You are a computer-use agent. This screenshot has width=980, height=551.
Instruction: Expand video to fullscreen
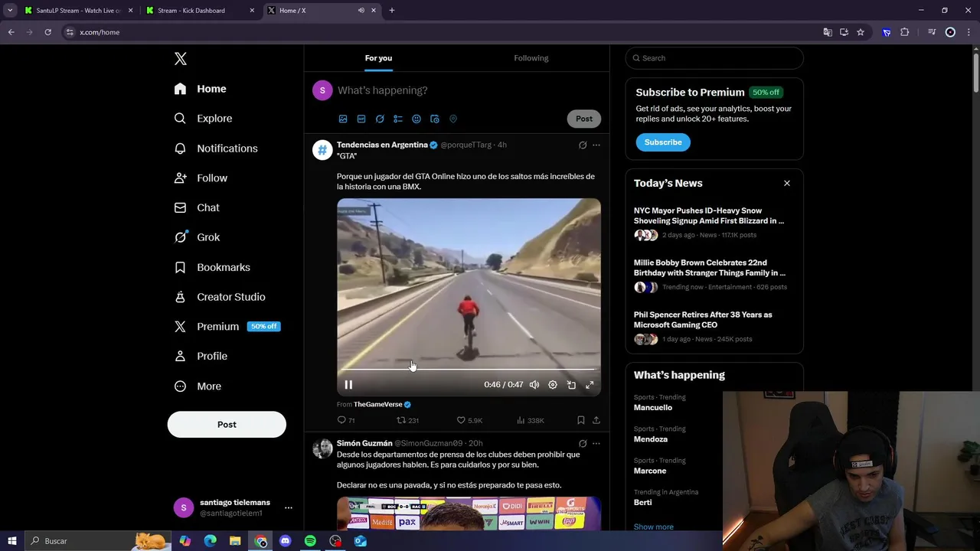(590, 385)
